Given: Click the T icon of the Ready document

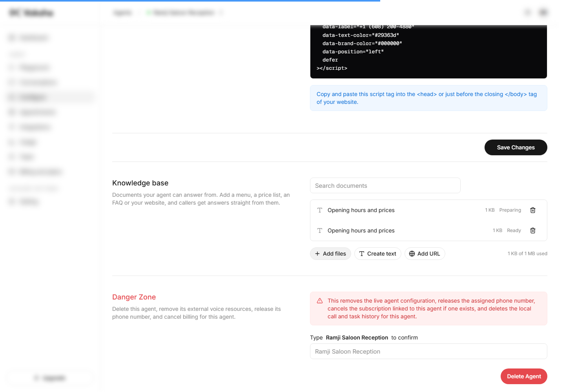Looking at the screenshot, I should pos(320,230).
